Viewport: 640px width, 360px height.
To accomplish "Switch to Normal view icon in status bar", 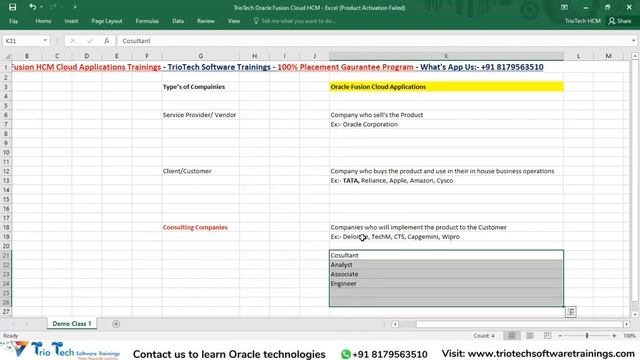I will tap(511, 336).
